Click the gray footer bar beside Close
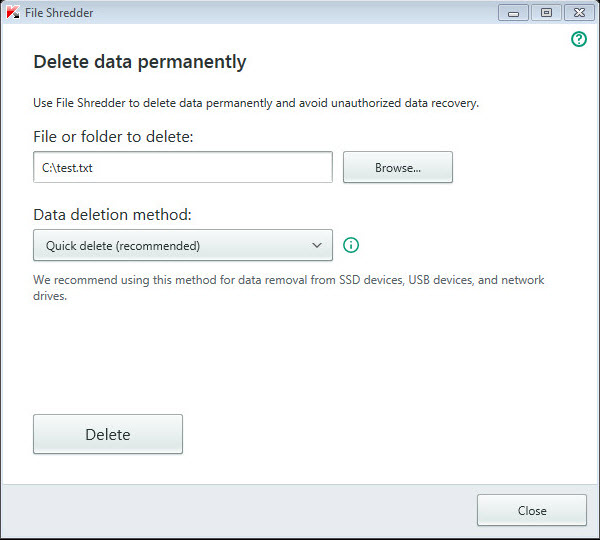This screenshot has width=600, height=540. pyautogui.click(x=240, y=510)
